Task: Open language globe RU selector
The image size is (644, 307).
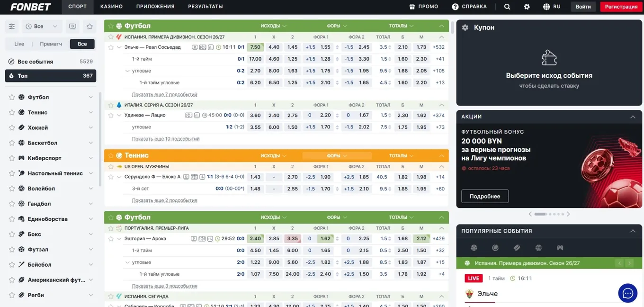Action: pyautogui.click(x=552, y=7)
